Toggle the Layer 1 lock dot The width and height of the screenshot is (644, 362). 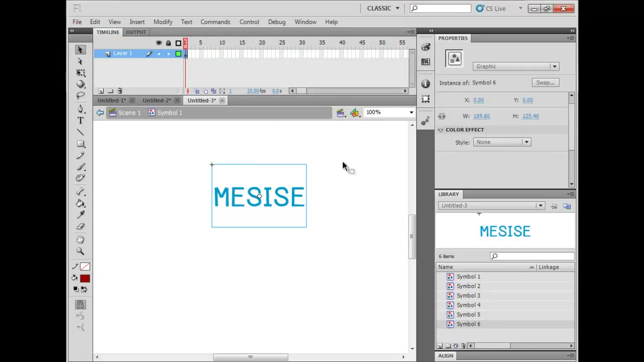pyautogui.click(x=169, y=54)
